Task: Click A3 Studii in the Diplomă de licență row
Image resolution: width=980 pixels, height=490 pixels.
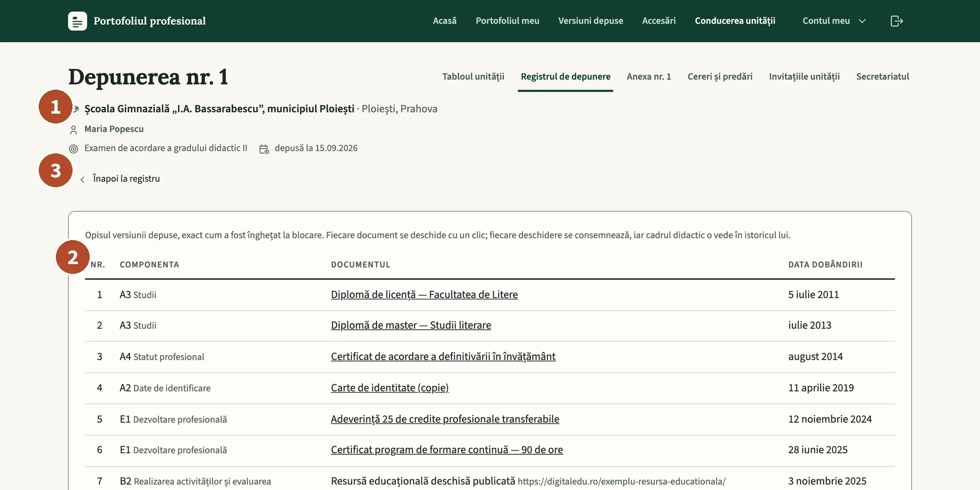Action: pos(138,295)
